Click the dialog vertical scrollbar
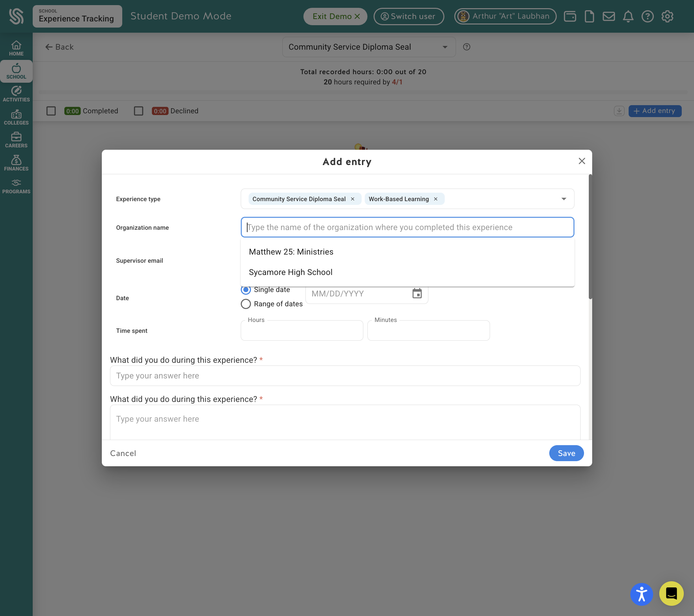The image size is (694, 616). tap(590, 237)
